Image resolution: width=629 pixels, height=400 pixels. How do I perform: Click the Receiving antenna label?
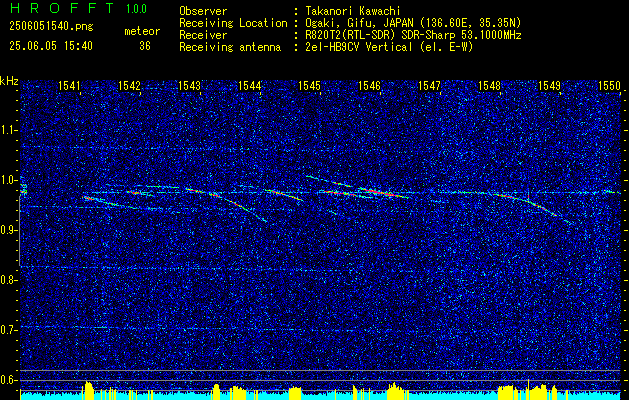(230, 47)
